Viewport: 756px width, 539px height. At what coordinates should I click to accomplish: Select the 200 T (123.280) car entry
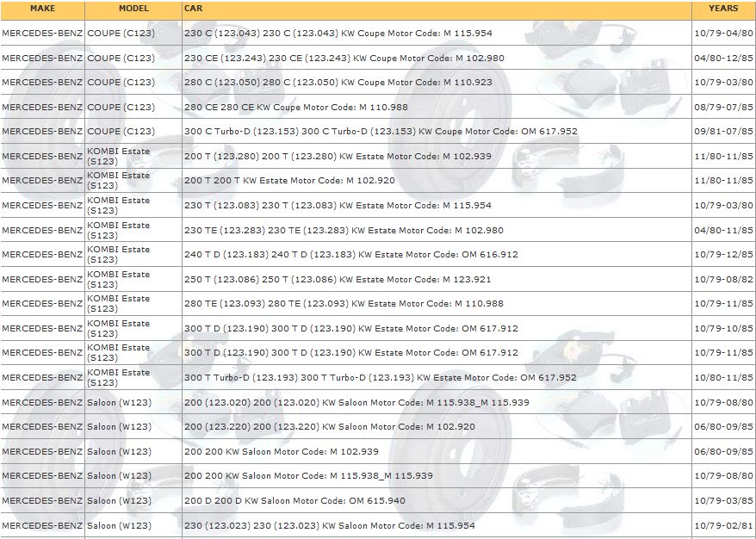338,156
